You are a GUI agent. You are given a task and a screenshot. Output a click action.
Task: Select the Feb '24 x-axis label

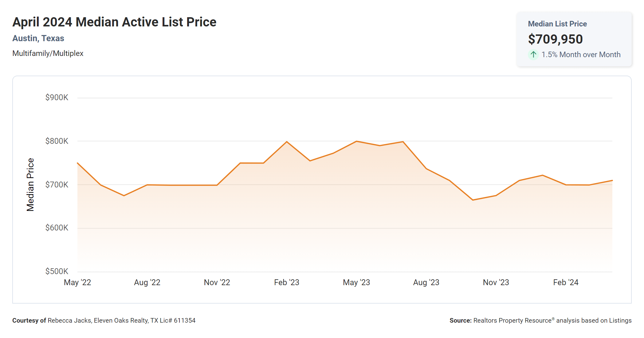[x=566, y=282]
